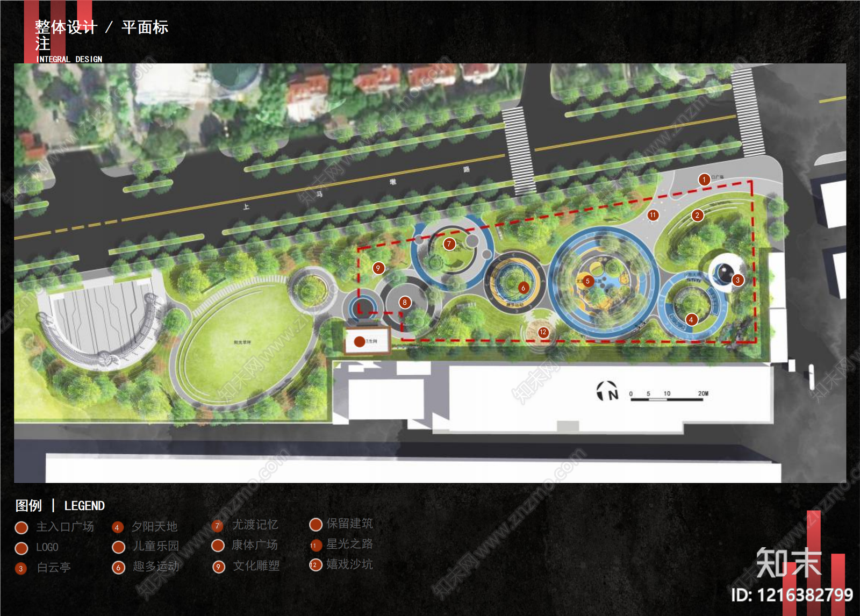
Task: Click marker 11 labeled 星光之路
Action: point(653,214)
